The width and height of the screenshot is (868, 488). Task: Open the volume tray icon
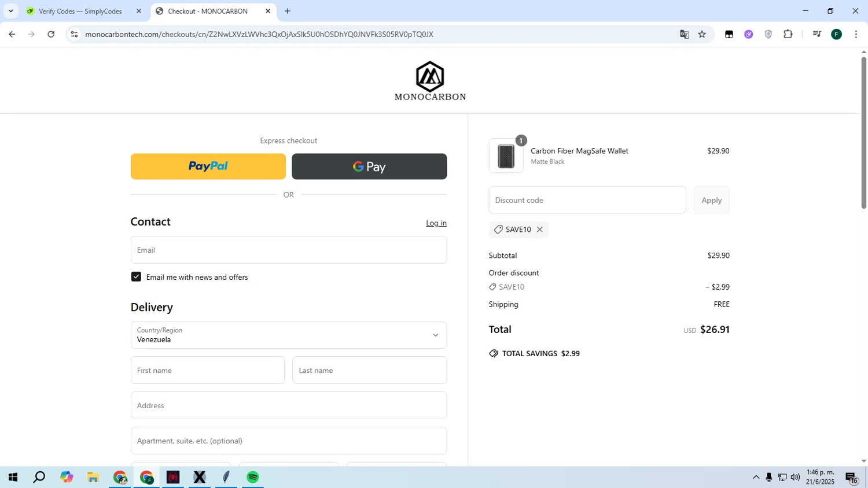click(796, 477)
